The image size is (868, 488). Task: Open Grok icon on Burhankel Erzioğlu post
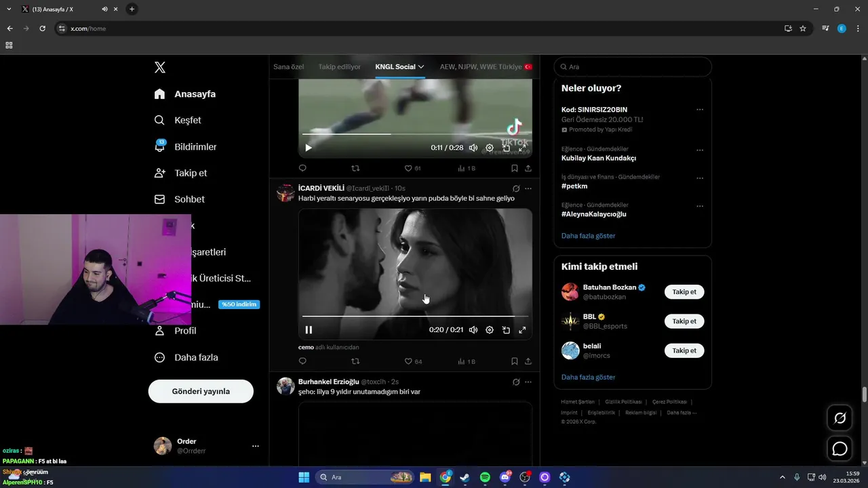pos(516,382)
